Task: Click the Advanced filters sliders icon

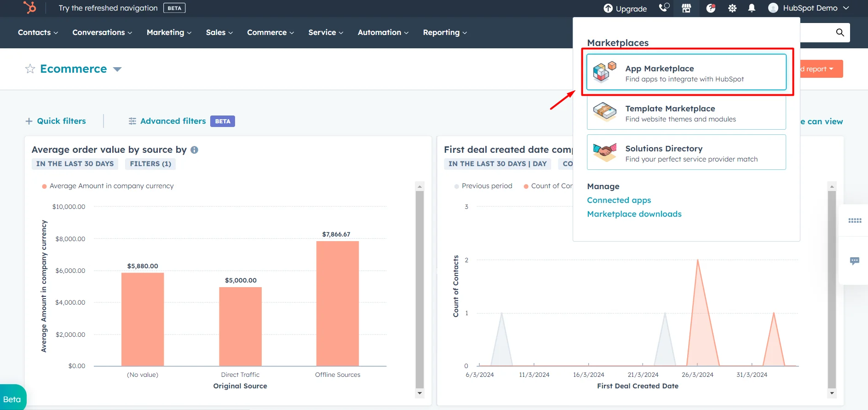Action: tap(132, 121)
